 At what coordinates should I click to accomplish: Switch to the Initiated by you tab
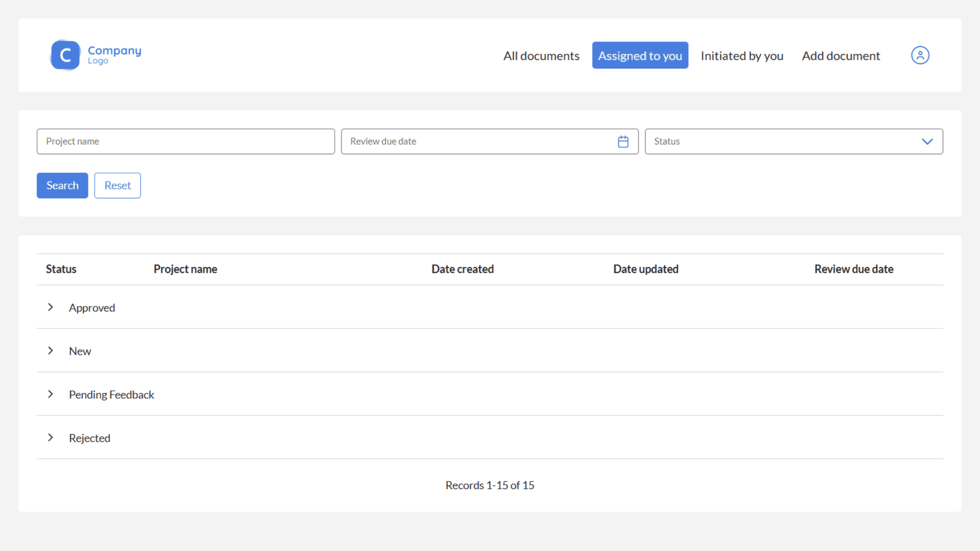click(742, 55)
